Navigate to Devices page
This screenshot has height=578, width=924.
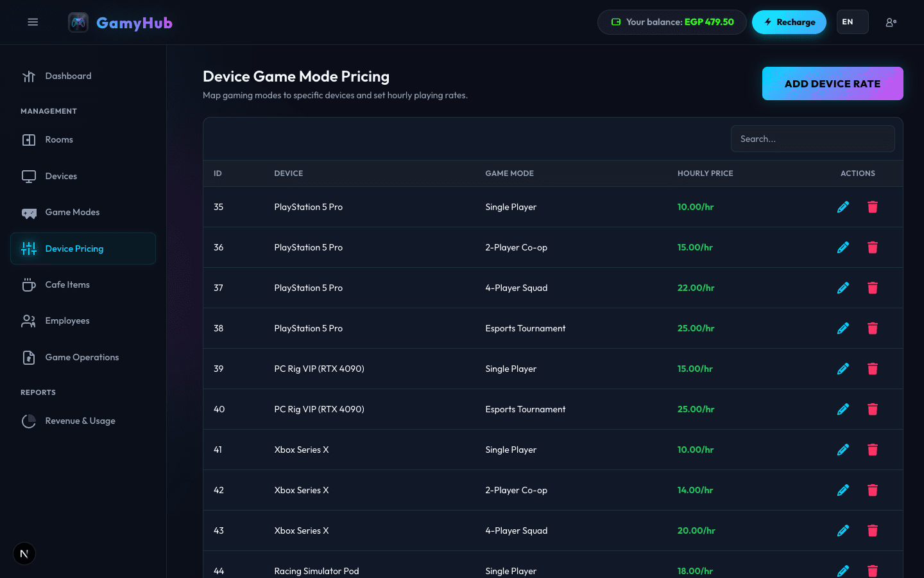coord(83,176)
